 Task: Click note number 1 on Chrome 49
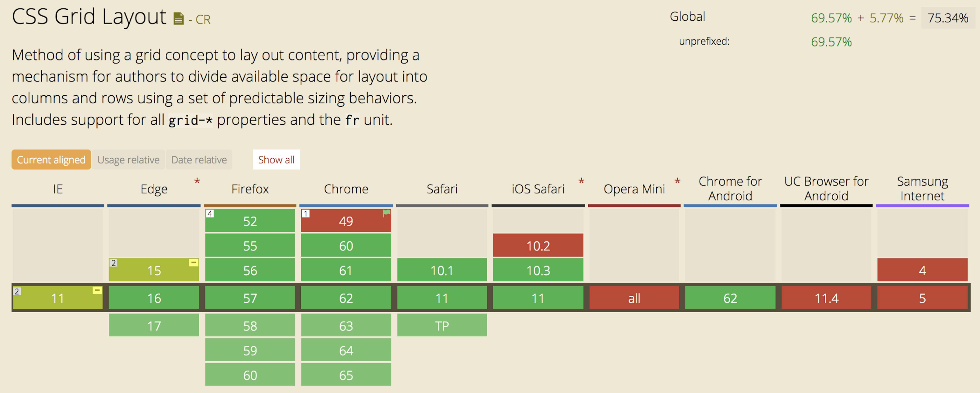click(x=305, y=214)
